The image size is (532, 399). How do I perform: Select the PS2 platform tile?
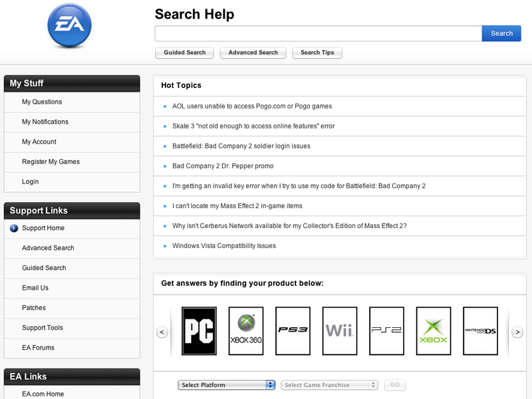pyautogui.click(x=386, y=331)
